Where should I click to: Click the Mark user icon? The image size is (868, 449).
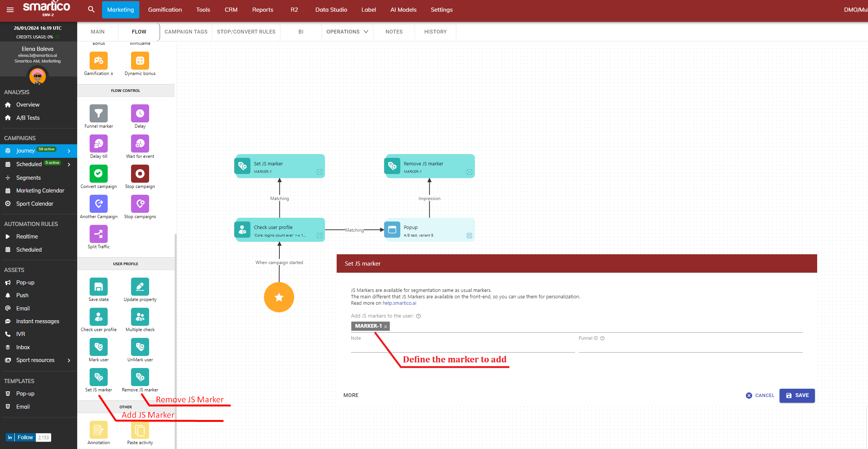tap(99, 347)
